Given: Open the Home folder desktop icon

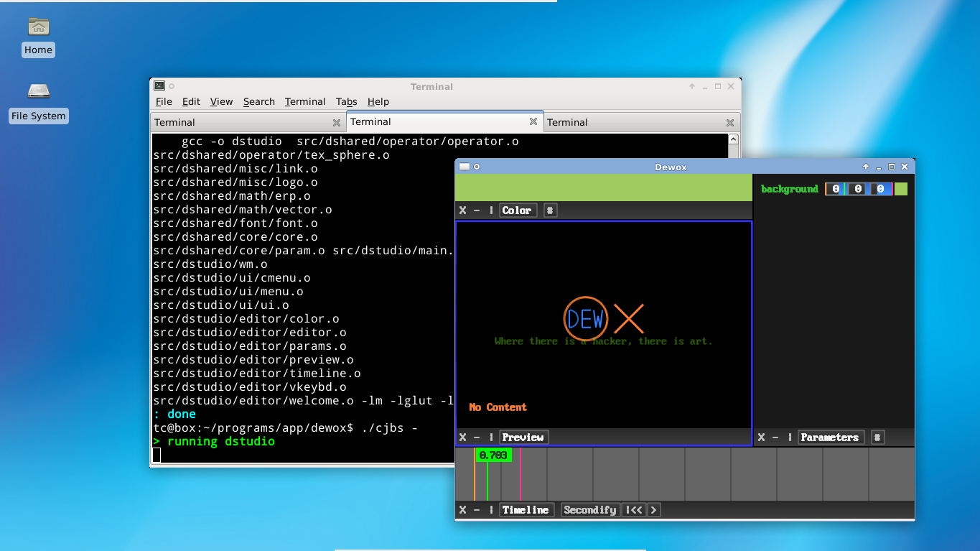Looking at the screenshot, I should [x=38, y=27].
